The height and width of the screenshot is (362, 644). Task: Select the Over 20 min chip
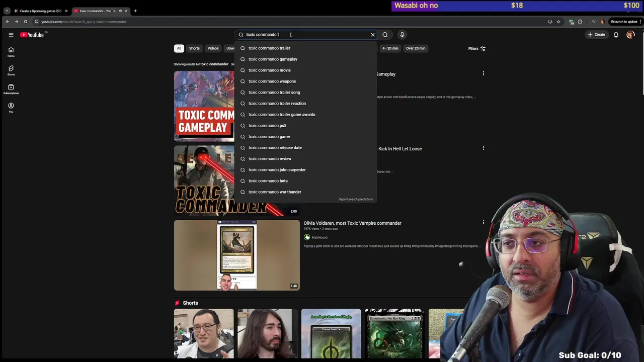[x=416, y=48]
